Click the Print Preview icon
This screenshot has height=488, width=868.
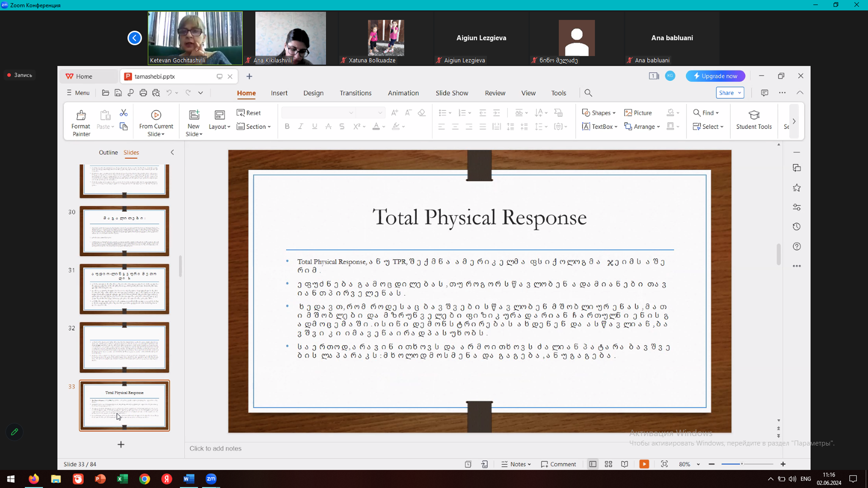click(x=156, y=93)
